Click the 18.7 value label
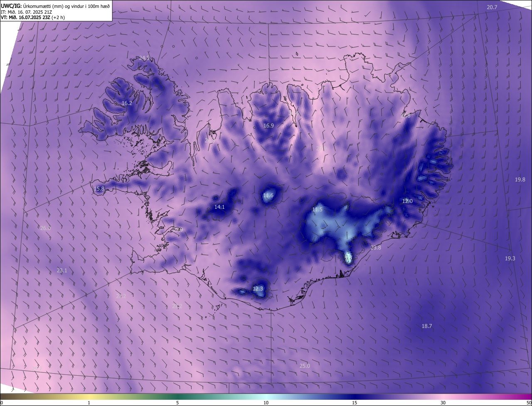532x406 pixels. click(x=427, y=326)
